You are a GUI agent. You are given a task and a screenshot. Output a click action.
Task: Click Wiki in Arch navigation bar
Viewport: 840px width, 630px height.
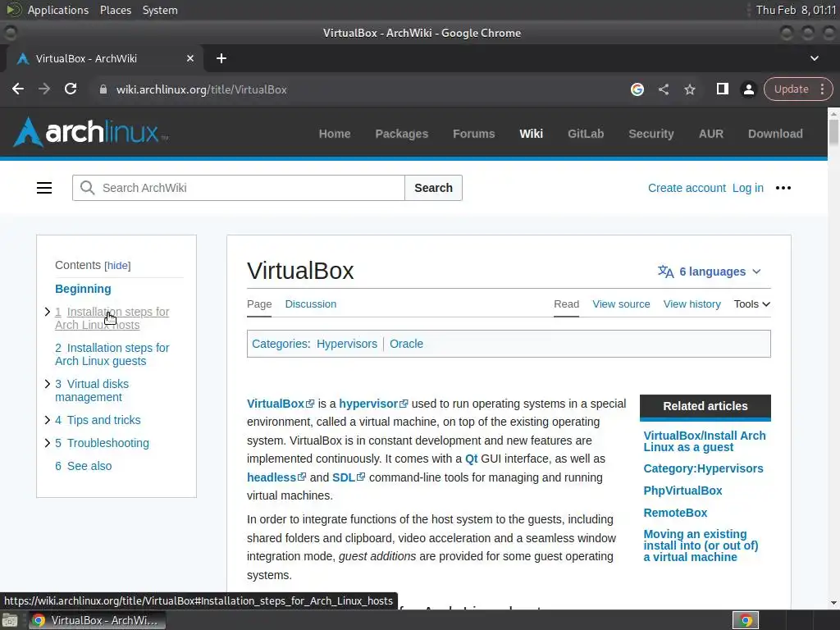click(x=531, y=134)
